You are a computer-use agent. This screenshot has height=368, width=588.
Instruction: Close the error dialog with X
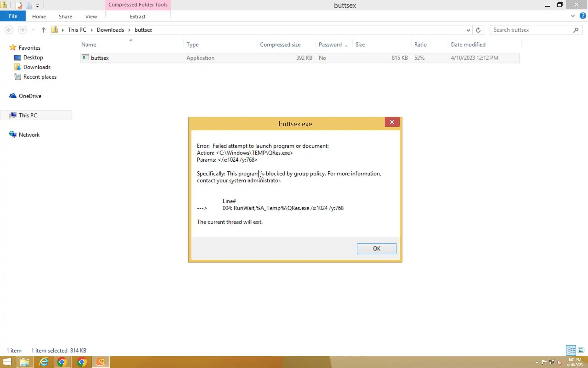point(392,122)
